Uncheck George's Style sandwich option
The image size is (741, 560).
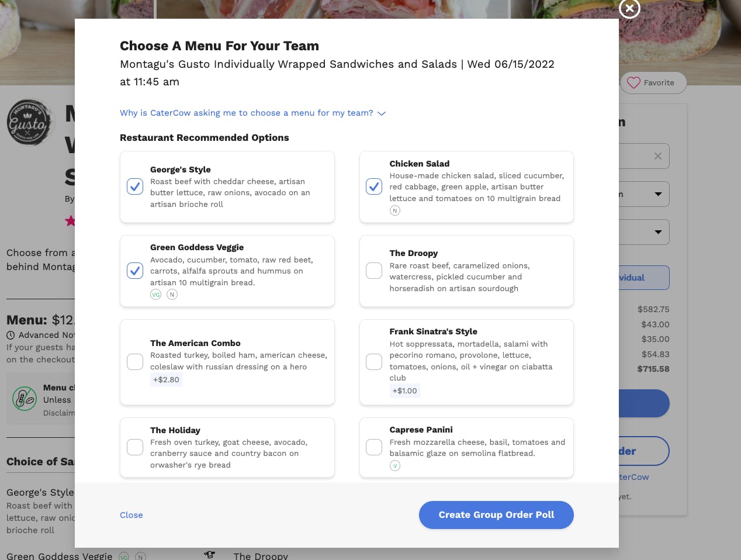135,186
